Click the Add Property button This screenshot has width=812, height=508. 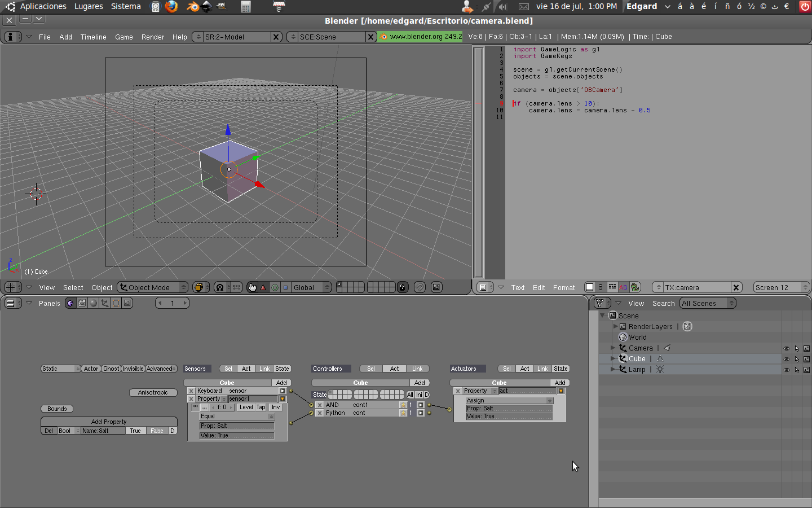[x=109, y=422]
